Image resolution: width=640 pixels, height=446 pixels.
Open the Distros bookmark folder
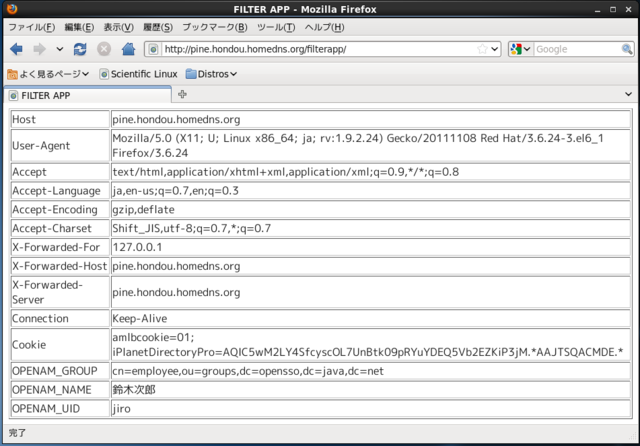point(211,73)
